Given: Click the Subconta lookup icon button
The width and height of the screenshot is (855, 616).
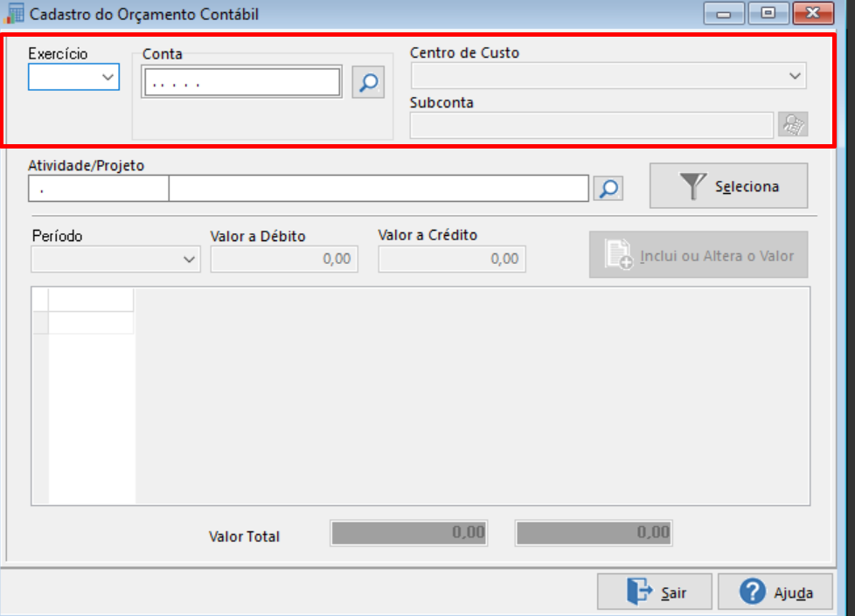Looking at the screenshot, I should tap(793, 125).
